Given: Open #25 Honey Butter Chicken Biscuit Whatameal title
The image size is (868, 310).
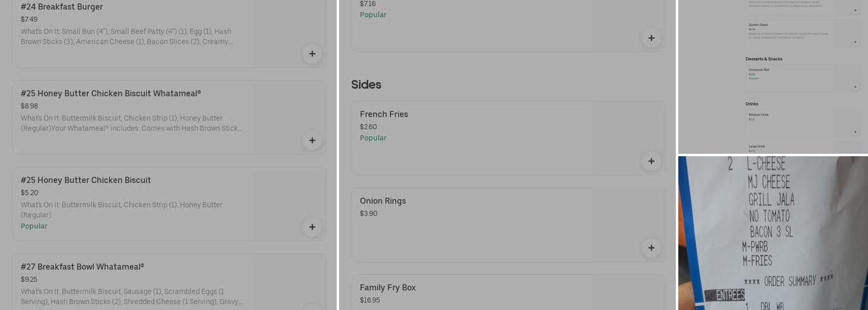Looking at the screenshot, I should pyautogui.click(x=111, y=94).
